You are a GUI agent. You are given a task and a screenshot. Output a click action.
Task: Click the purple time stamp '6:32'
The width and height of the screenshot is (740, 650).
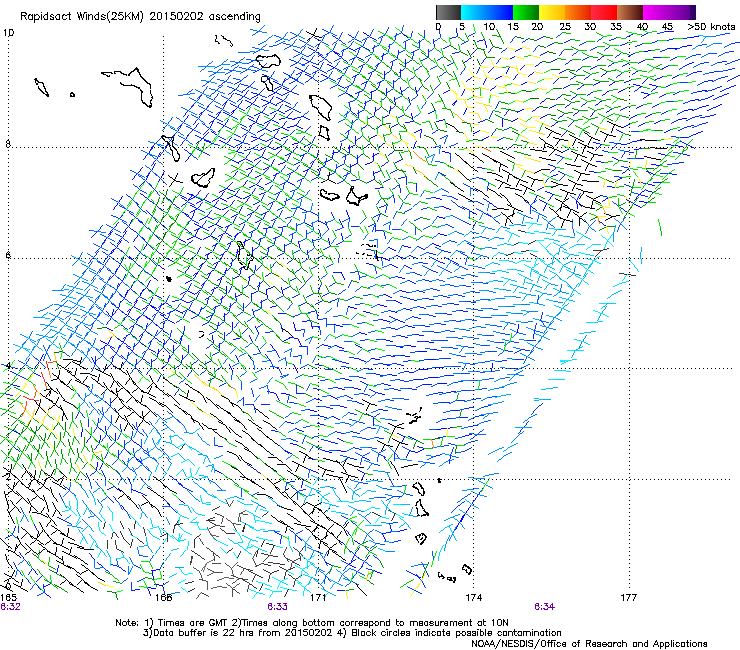(10, 607)
